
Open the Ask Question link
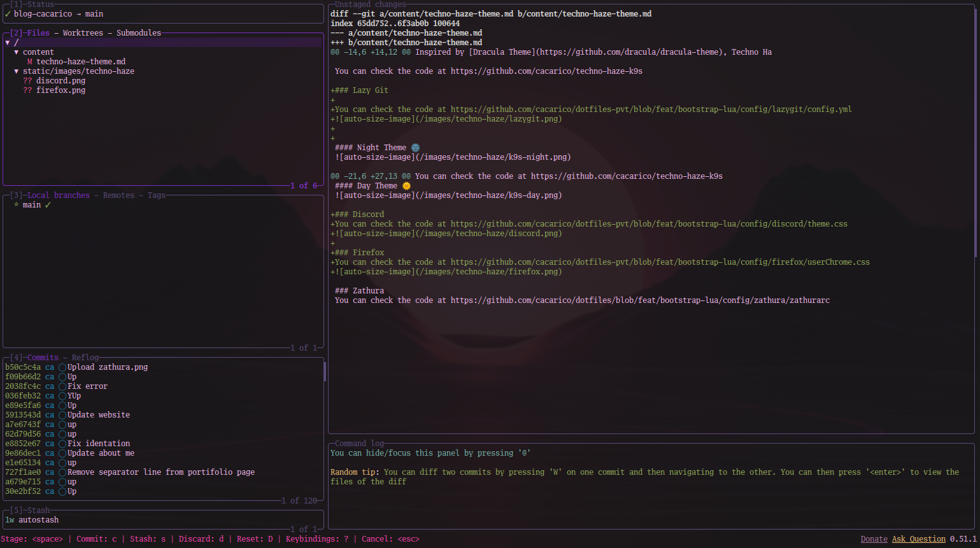click(x=919, y=539)
